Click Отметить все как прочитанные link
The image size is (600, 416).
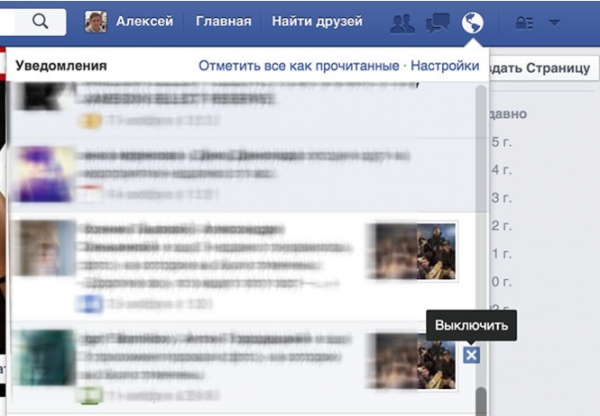click(297, 66)
